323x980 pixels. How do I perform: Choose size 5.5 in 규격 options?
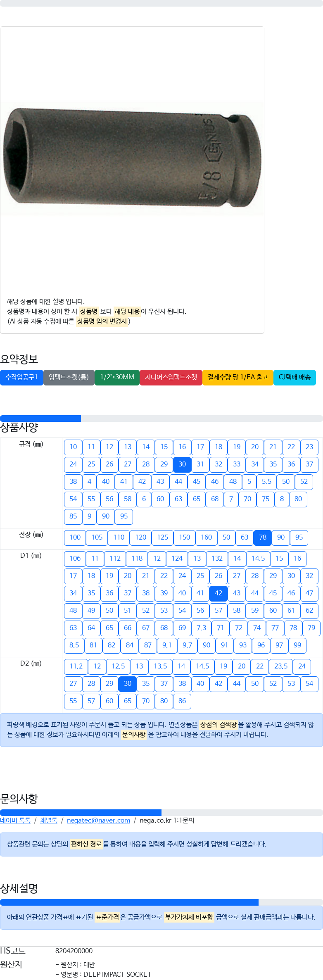tap(267, 482)
